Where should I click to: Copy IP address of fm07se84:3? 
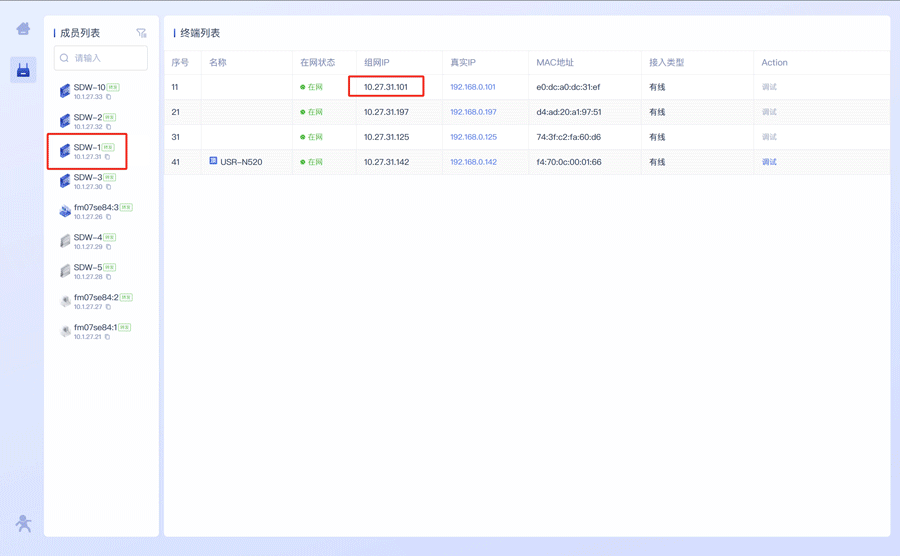tap(108, 217)
